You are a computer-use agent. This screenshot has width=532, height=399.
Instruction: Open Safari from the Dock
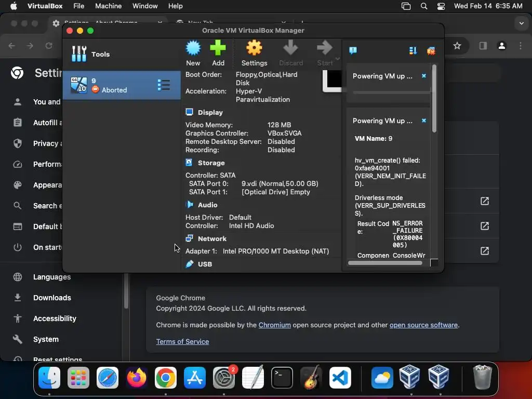108,378
